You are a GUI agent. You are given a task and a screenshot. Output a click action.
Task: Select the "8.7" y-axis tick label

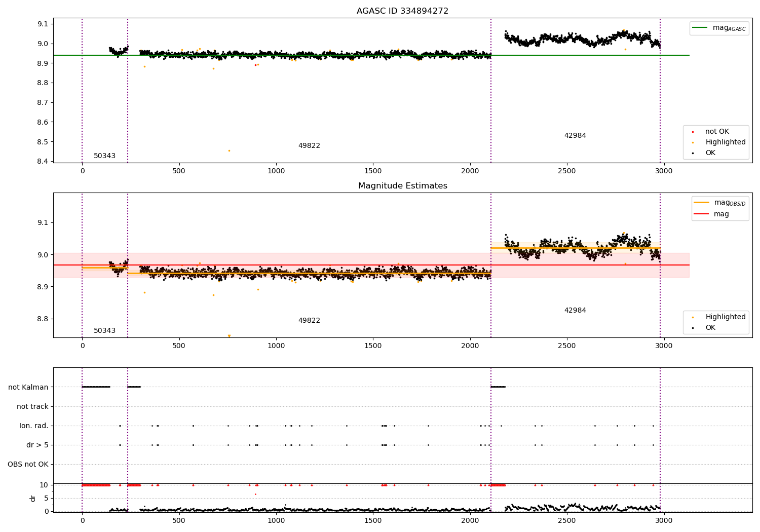point(43,102)
